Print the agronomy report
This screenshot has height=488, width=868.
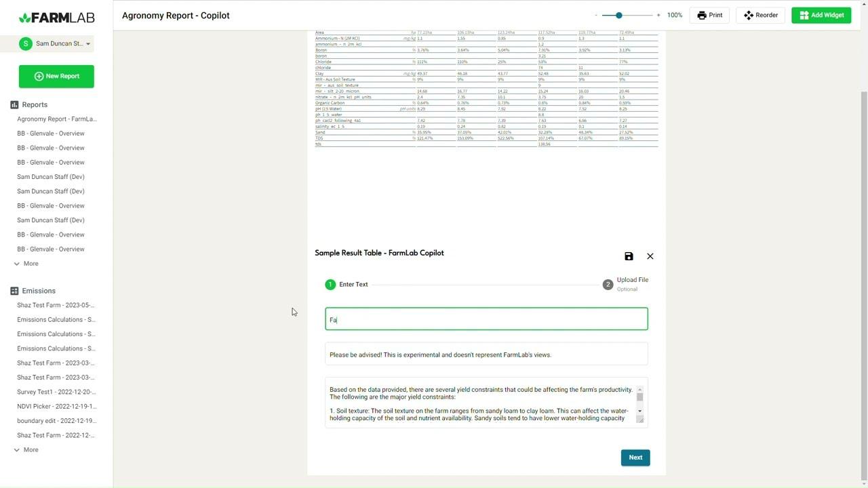click(710, 15)
